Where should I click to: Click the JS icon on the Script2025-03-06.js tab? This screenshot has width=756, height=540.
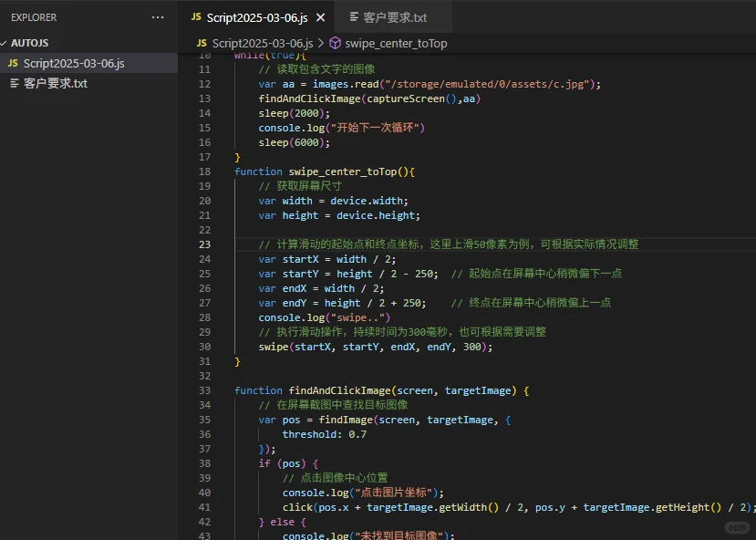pos(196,17)
